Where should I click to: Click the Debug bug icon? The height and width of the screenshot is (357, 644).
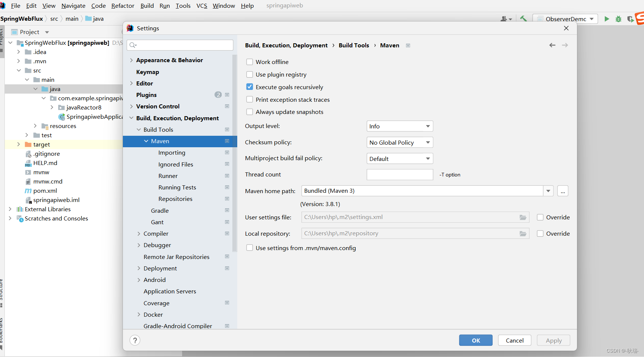pos(618,19)
